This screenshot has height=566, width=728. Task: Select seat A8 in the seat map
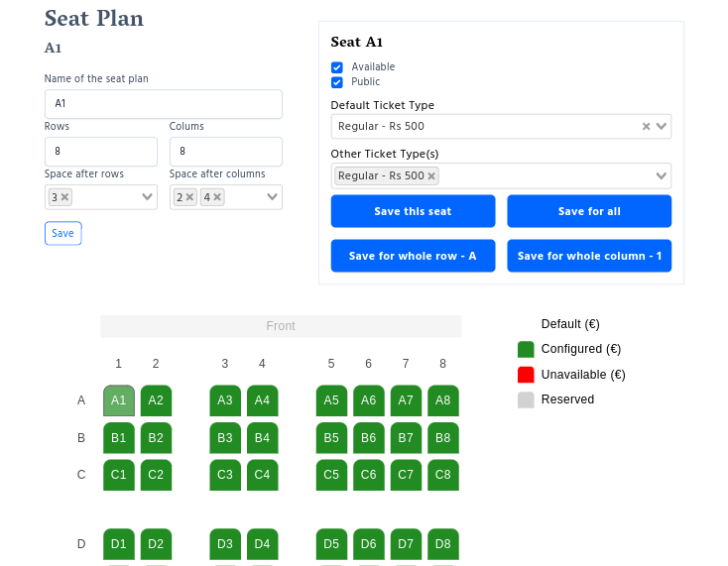(x=442, y=400)
